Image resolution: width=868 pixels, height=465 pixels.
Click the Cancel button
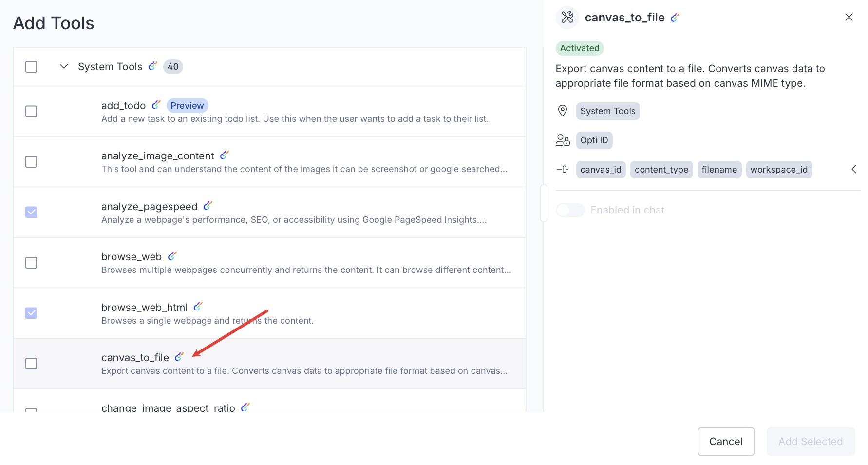coord(725,442)
